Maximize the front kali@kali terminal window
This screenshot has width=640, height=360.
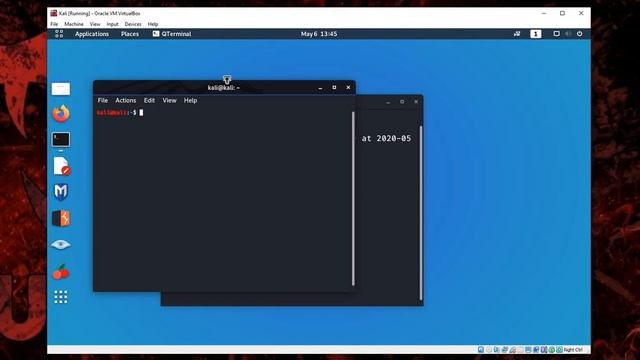point(334,87)
